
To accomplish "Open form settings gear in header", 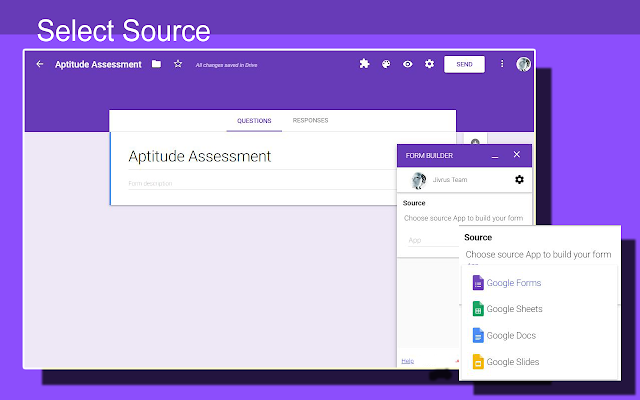I will [429, 64].
